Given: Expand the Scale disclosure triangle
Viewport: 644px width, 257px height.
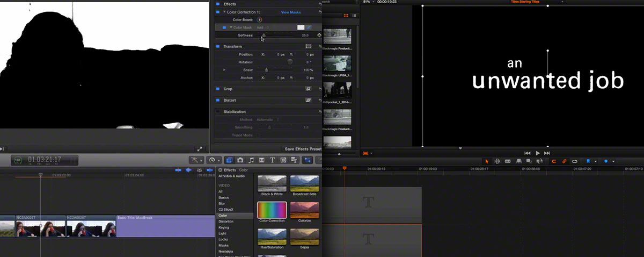Looking at the screenshot, I should point(224,70).
